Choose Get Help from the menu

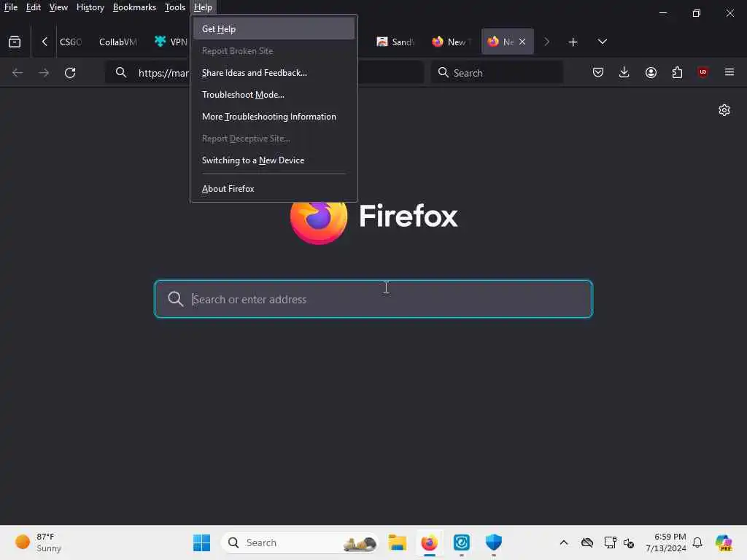(x=274, y=28)
